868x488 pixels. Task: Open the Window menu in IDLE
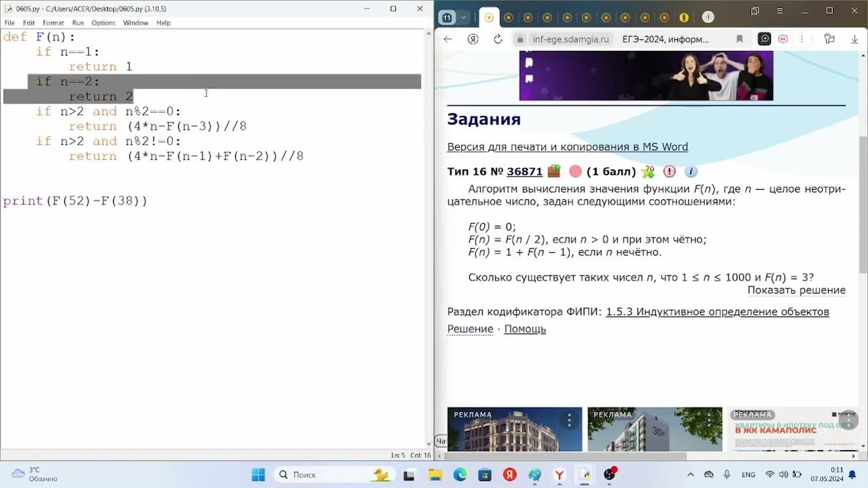136,22
